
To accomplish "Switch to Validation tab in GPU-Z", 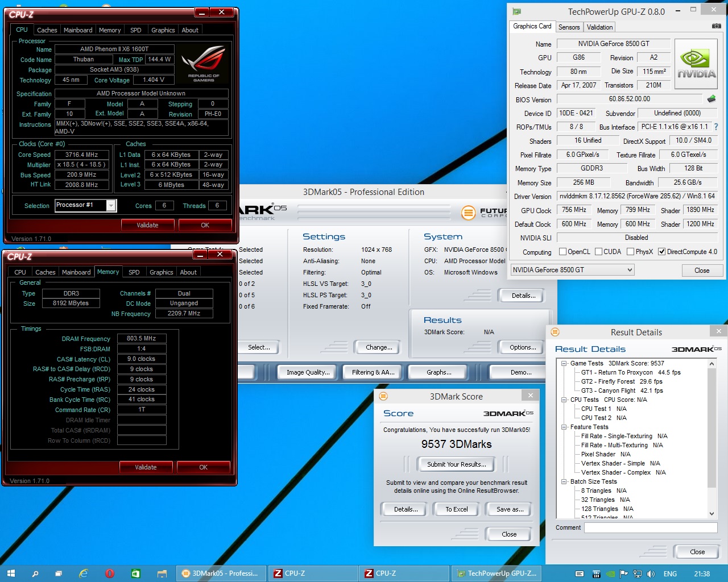I will (x=599, y=27).
